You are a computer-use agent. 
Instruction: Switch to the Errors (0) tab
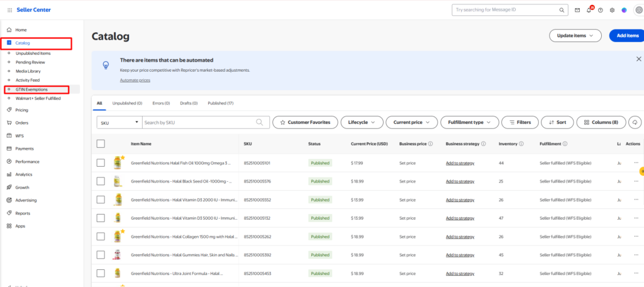[x=161, y=103]
